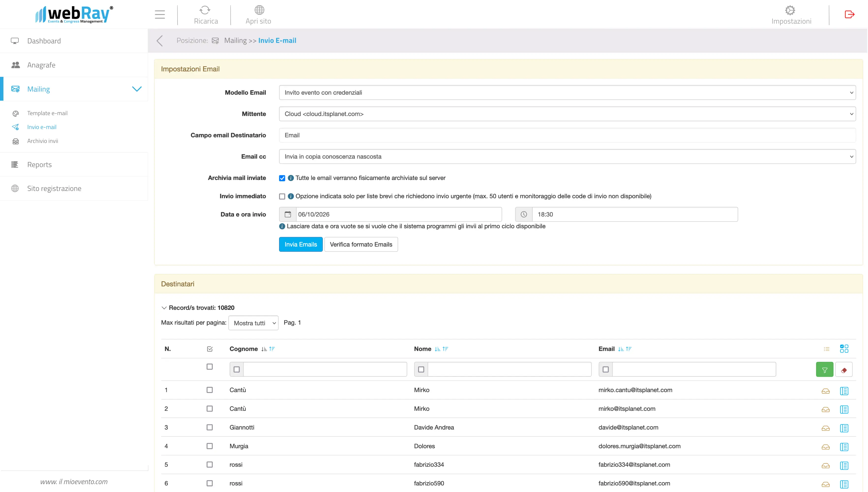Click the Email filter text field
This screenshot has height=492, width=868.
pos(694,369)
